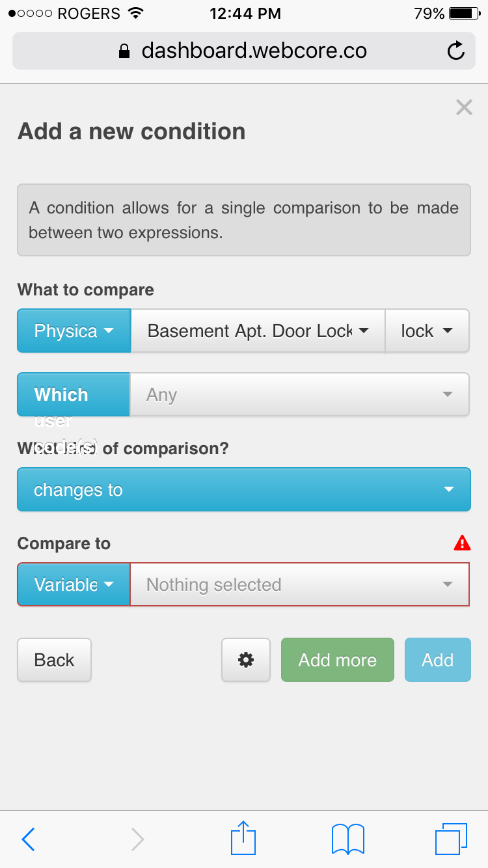Open the gear settings button
The height and width of the screenshot is (868, 488).
[x=246, y=660]
